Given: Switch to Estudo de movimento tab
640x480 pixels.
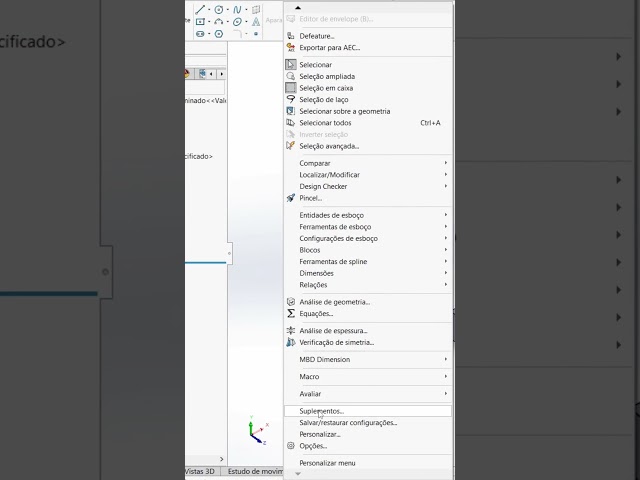Looking at the screenshot, I should [253, 471].
